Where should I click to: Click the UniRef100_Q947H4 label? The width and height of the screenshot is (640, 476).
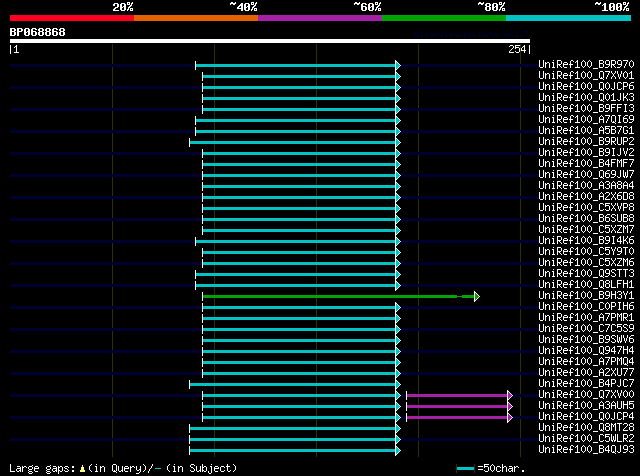point(586,351)
